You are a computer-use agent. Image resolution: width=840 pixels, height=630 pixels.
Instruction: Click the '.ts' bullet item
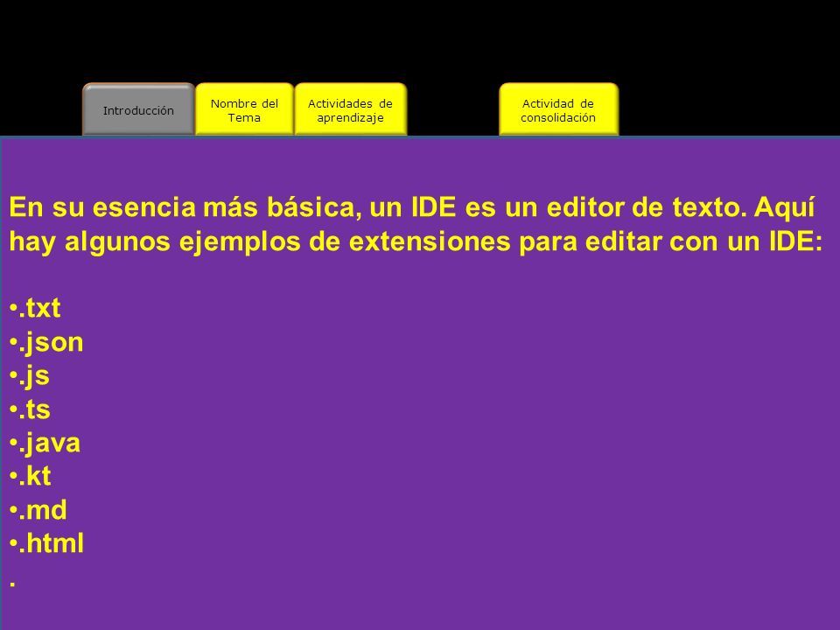[30, 409]
